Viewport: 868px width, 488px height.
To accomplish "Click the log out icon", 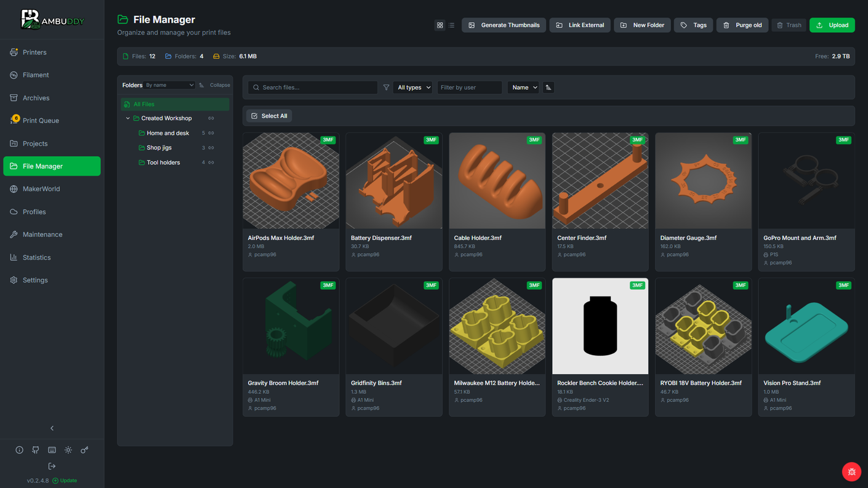I will click(52, 466).
